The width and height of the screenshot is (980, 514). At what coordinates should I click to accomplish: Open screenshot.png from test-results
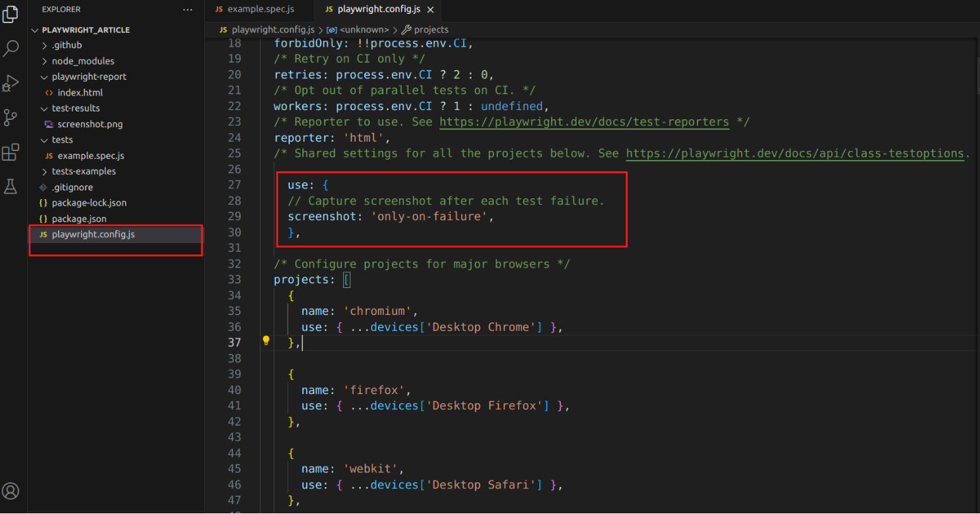pyautogui.click(x=90, y=124)
